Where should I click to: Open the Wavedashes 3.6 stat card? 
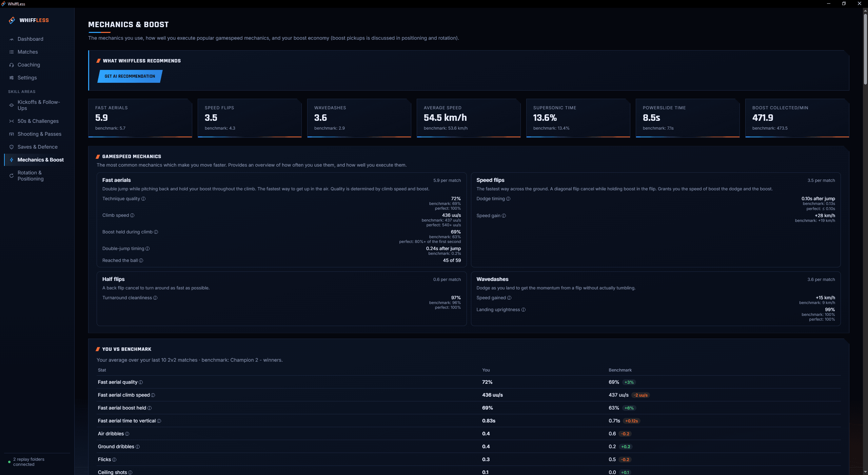[359, 118]
